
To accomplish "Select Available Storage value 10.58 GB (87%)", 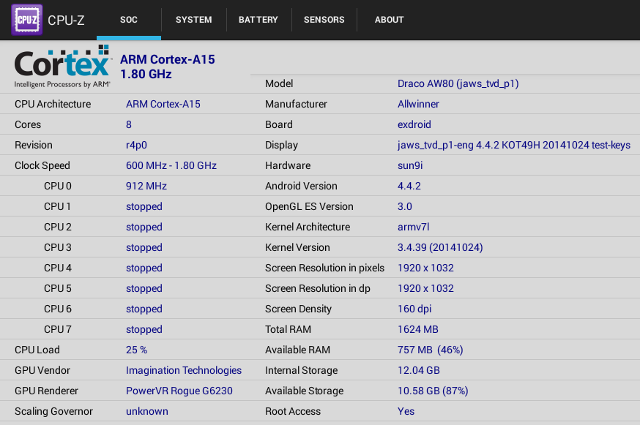I will pos(433,391).
